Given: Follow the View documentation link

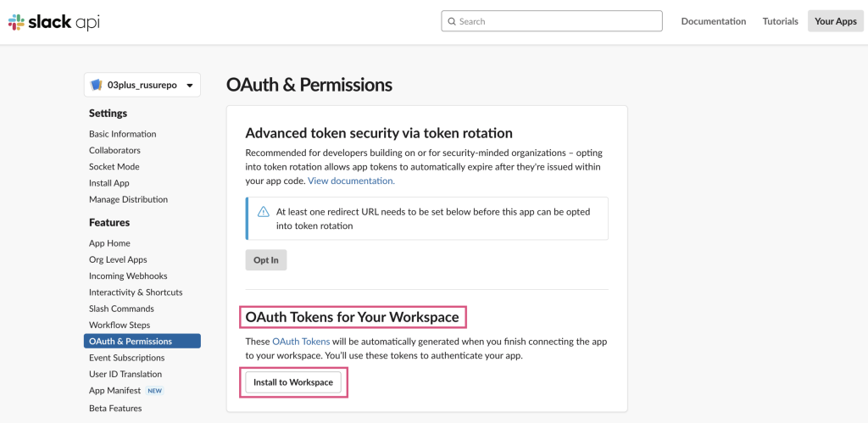Looking at the screenshot, I should click(x=351, y=181).
